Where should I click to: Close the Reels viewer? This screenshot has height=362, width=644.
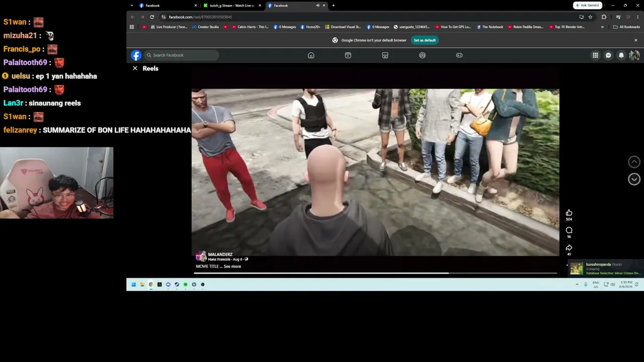[135, 68]
